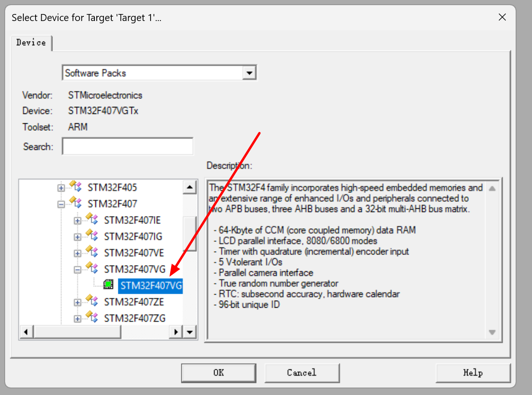
Task: Select STM32F407IE in device tree
Action: pyautogui.click(x=132, y=220)
